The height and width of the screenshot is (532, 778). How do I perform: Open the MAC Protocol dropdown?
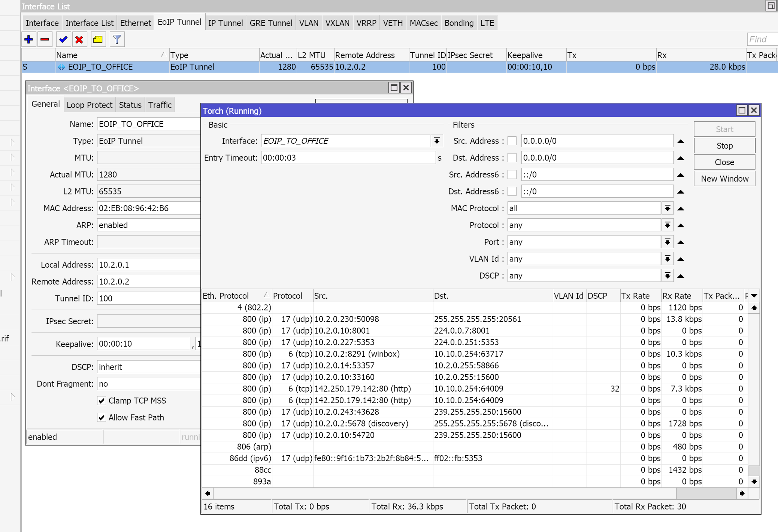tap(667, 208)
